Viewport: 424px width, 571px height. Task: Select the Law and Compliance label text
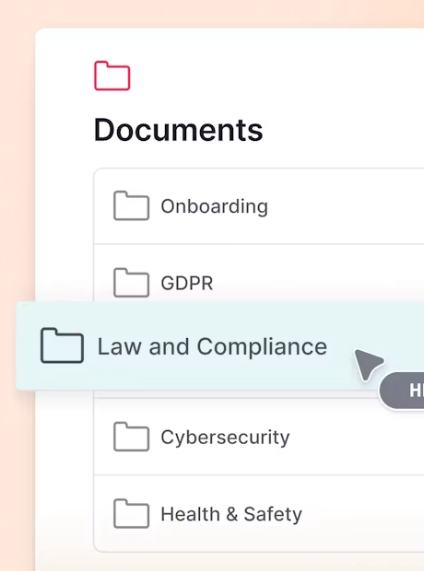(x=212, y=346)
